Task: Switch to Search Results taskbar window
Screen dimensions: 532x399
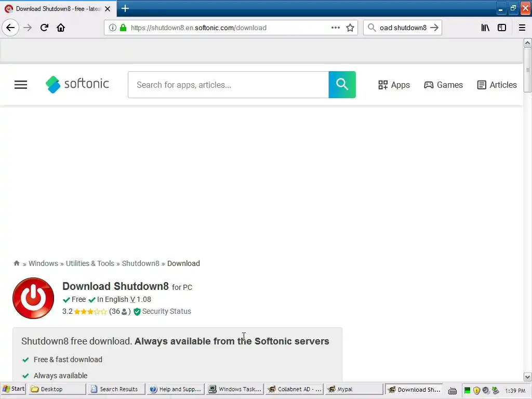Action: coord(116,389)
